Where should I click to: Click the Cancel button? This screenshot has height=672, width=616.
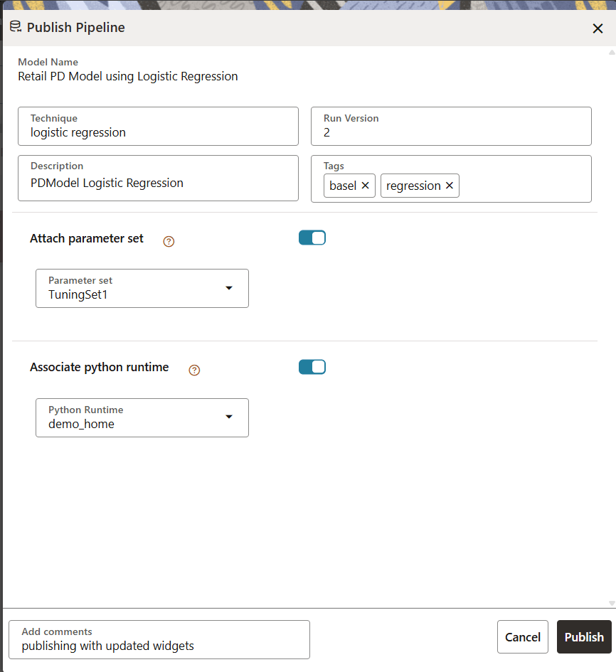tap(522, 636)
